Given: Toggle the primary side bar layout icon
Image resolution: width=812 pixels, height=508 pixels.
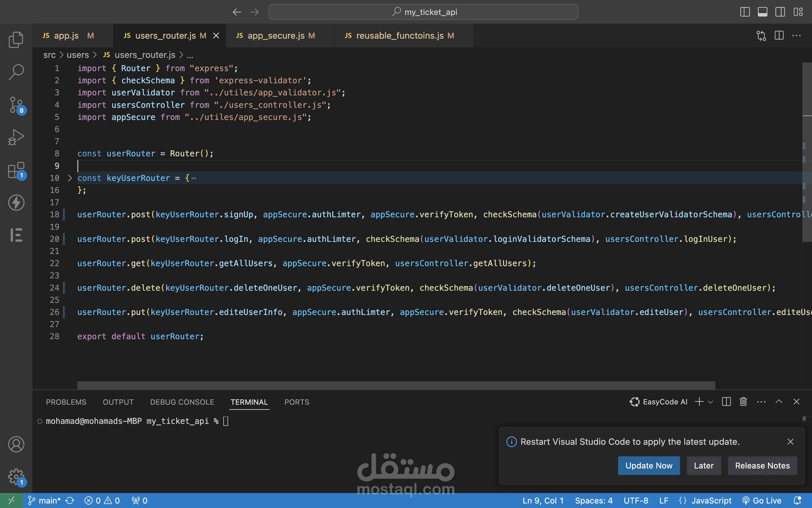Looking at the screenshot, I should tap(745, 12).
